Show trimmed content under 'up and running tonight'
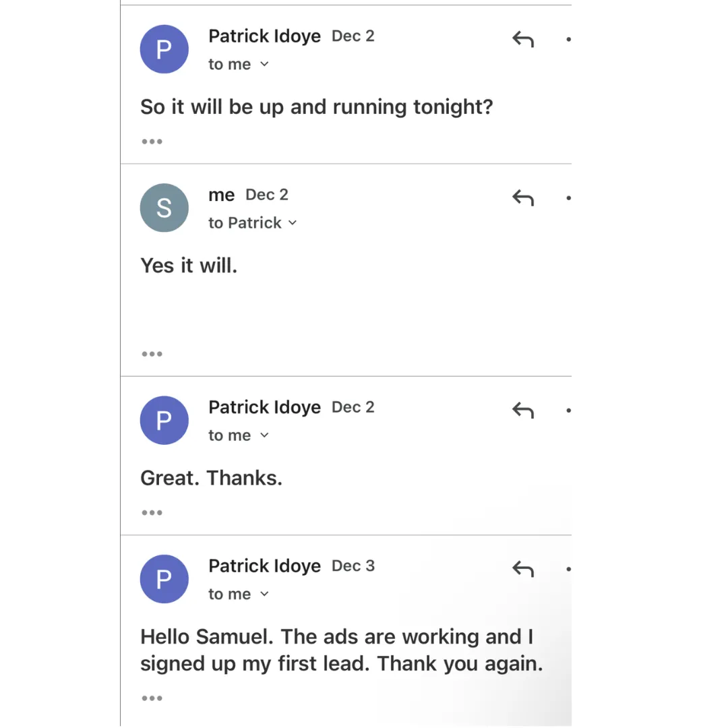The image size is (728, 728). 152,142
